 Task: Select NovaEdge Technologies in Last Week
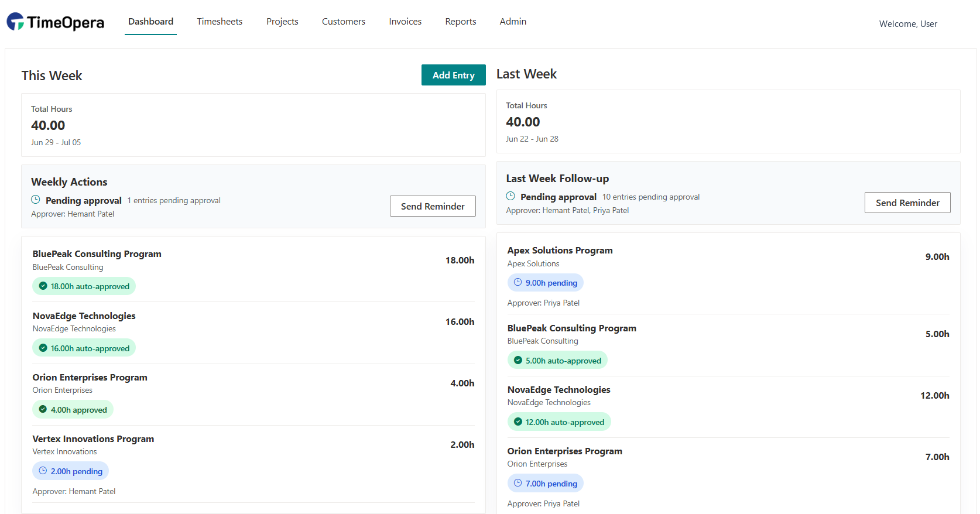728,407
